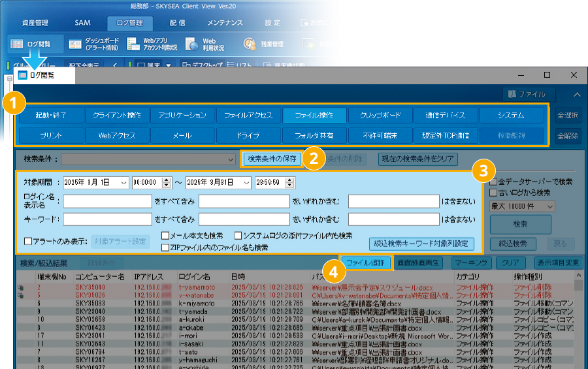This screenshot has height=369, width=588.
Task: Select フォルダ共有 log category
Action: point(314,135)
